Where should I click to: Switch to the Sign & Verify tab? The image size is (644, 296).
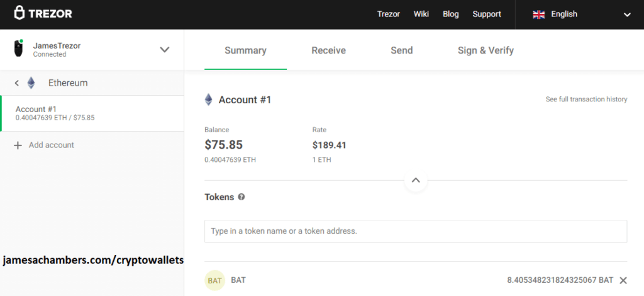click(486, 50)
